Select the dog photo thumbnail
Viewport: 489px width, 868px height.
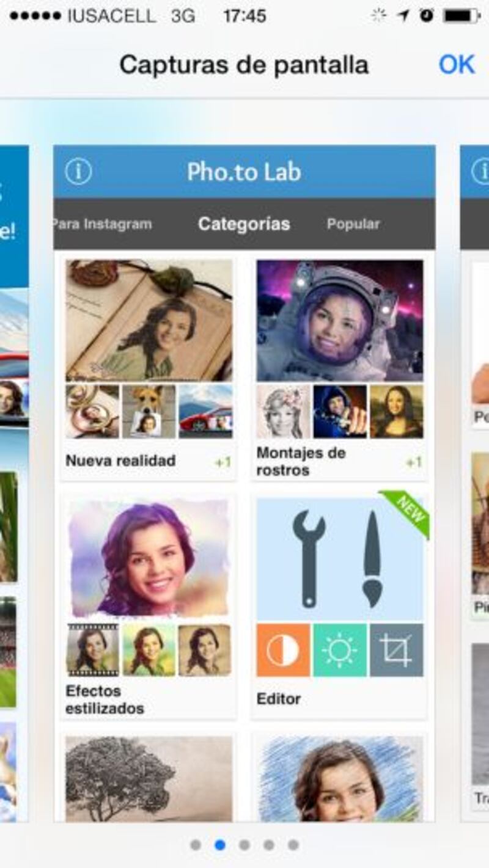tap(149, 411)
